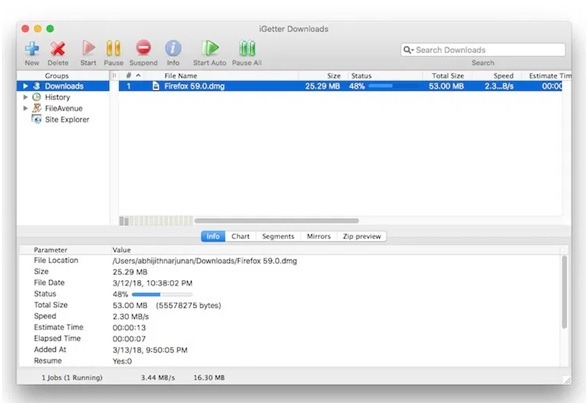Click the Start play icon
This screenshot has height=405, width=588.
(88, 48)
